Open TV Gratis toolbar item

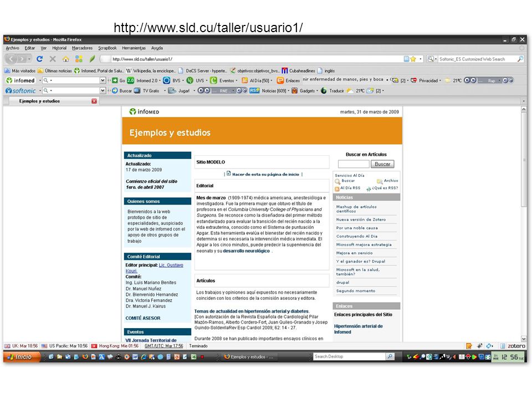click(x=146, y=90)
